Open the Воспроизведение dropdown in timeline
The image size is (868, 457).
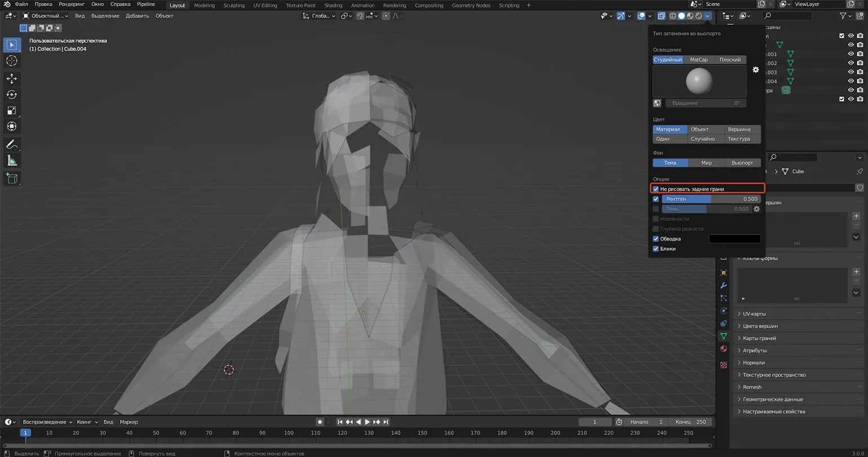[47, 422]
